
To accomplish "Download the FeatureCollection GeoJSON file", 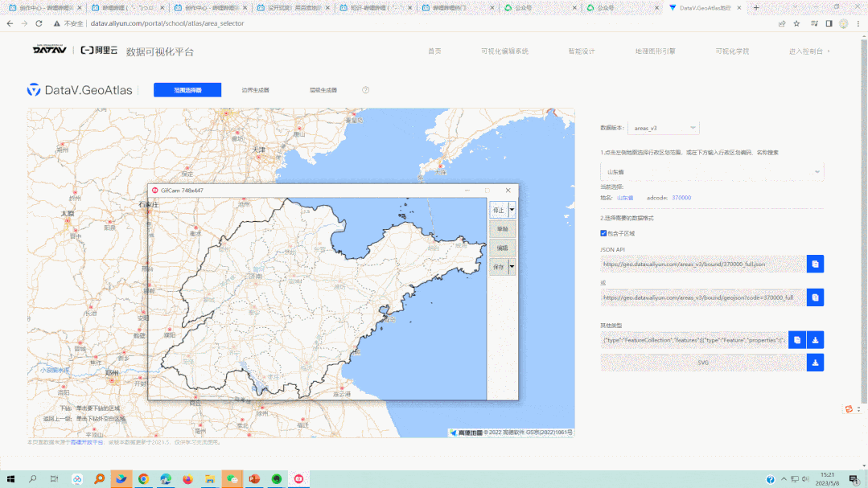I will [815, 340].
